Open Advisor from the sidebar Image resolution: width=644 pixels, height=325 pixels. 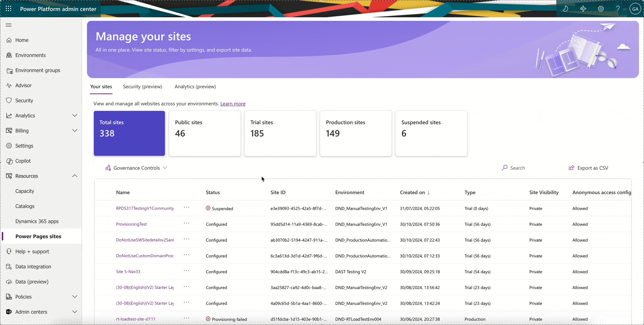(23, 85)
